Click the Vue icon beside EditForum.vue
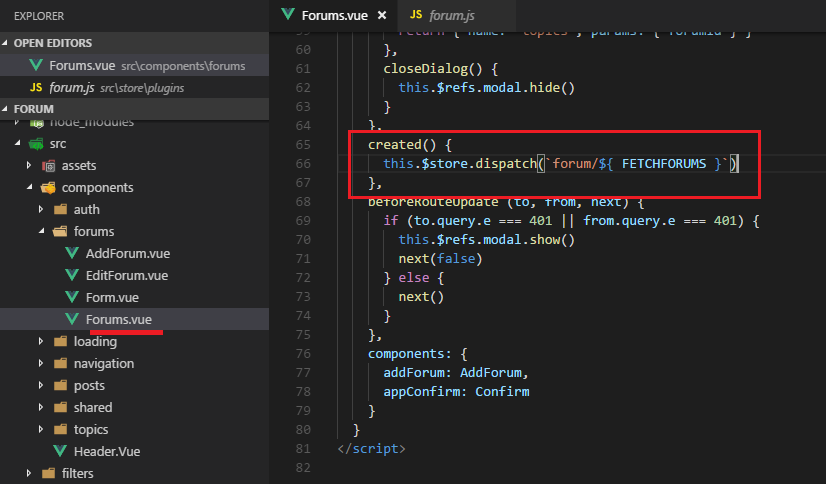 pyautogui.click(x=72, y=275)
